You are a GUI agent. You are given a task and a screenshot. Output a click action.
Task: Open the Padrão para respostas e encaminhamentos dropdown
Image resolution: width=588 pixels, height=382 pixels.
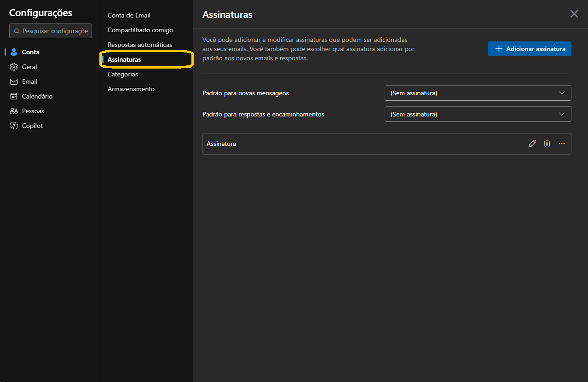(x=478, y=114)
